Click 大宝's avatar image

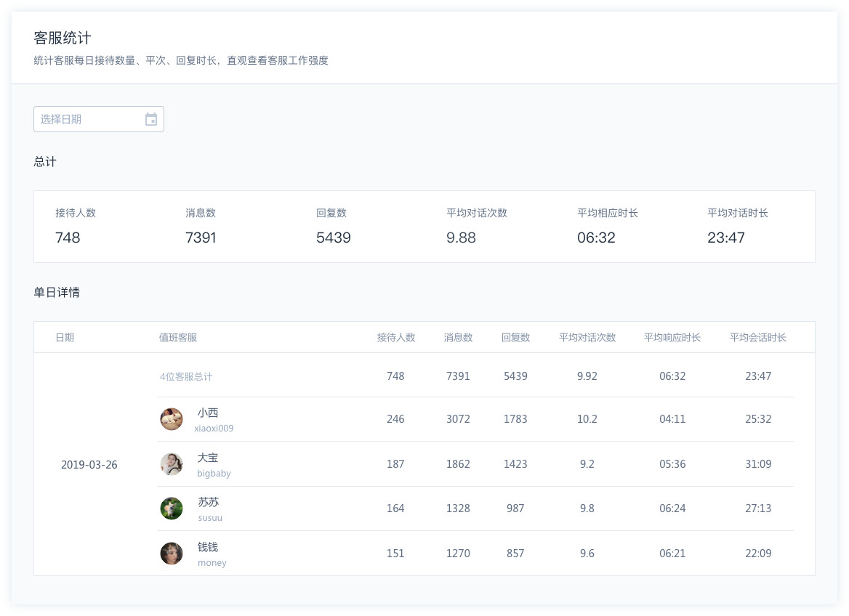[x=172, y=464]
